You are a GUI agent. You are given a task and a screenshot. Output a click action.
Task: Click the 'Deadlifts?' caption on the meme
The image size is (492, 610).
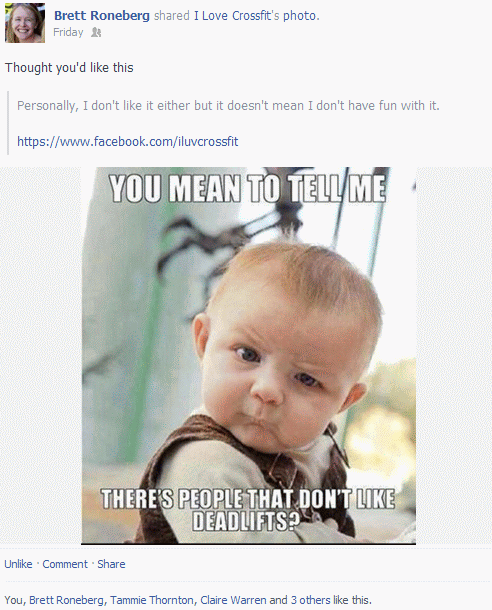click(x=246, y=521)
